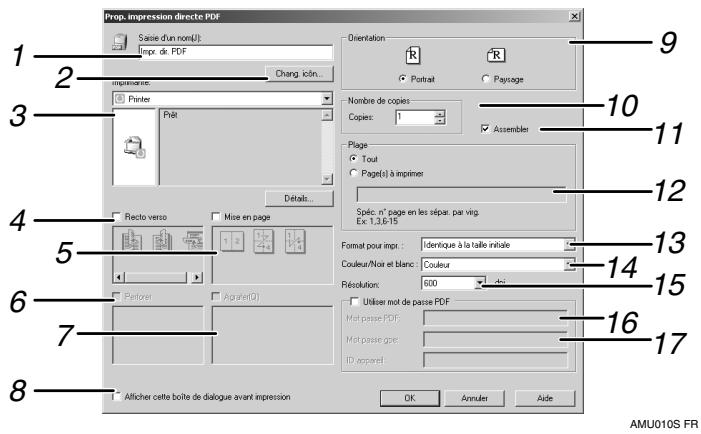Open the Printer selection dropdown
Viewport: 701px width, 434px height.
pyautogui.click(x=327, y=99)
